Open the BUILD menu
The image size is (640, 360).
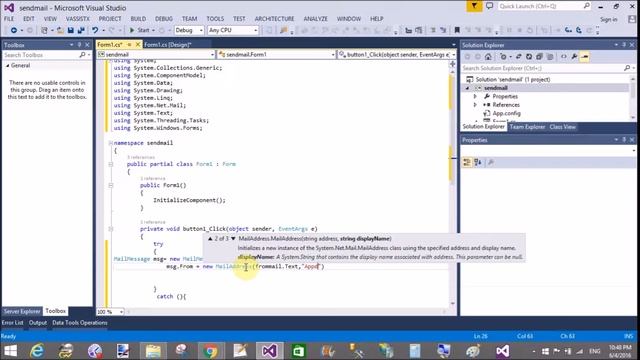(x=138, y=19)
